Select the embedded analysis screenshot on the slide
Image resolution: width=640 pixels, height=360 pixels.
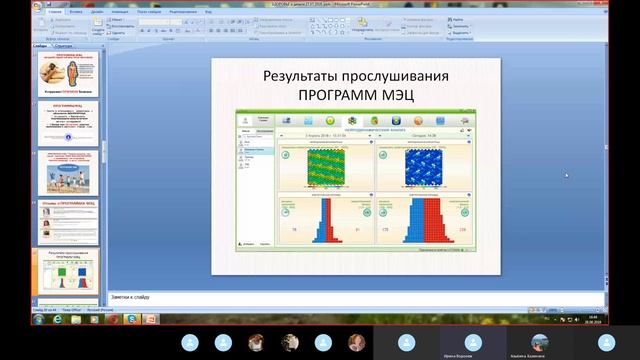[356, 180]
